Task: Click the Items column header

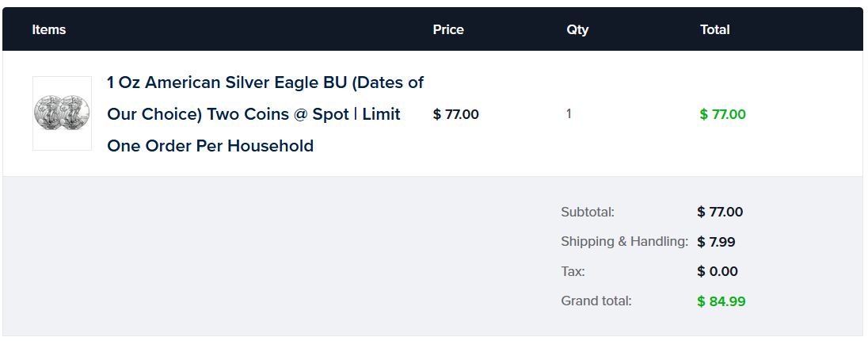Action: 49,30
